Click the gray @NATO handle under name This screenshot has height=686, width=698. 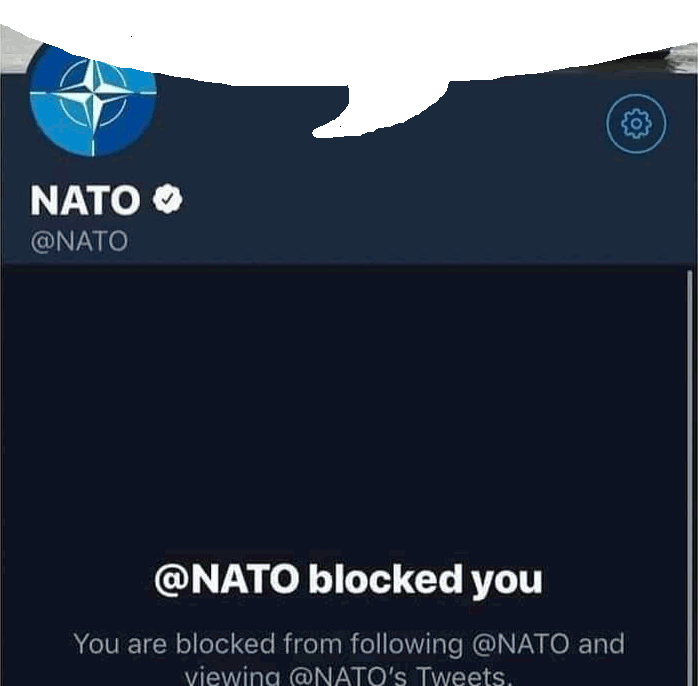click(79, 241)
